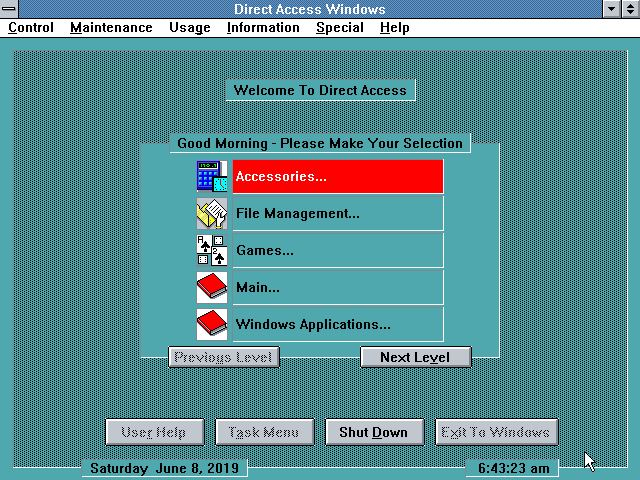Click the Good Morning selection heading

tap(320, 143)
